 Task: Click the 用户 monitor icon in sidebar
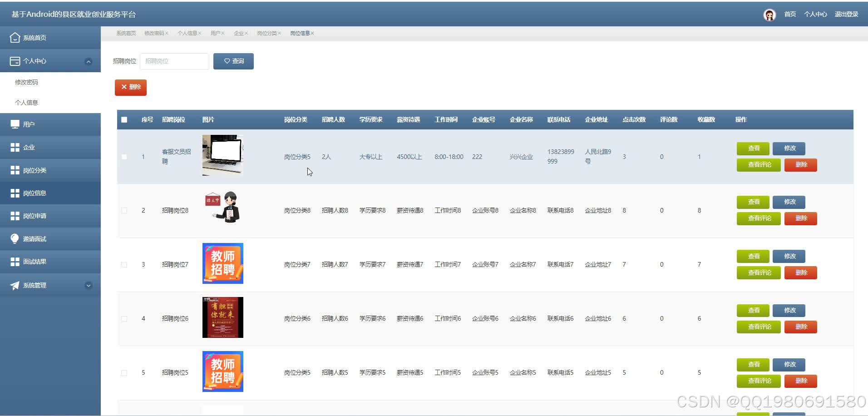pos(15,124)
